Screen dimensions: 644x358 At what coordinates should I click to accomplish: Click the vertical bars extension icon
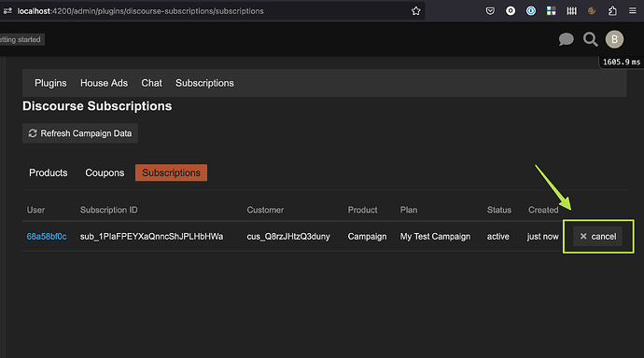click(571, 11)
